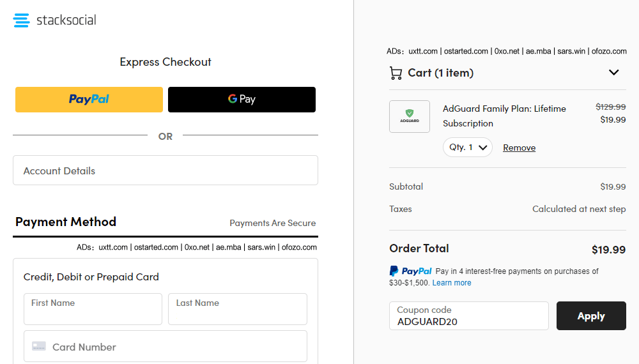The height and width of the screenshot is (364, 639).
Task: Open the PayPal Learn more link
Action: click(452, 283)
